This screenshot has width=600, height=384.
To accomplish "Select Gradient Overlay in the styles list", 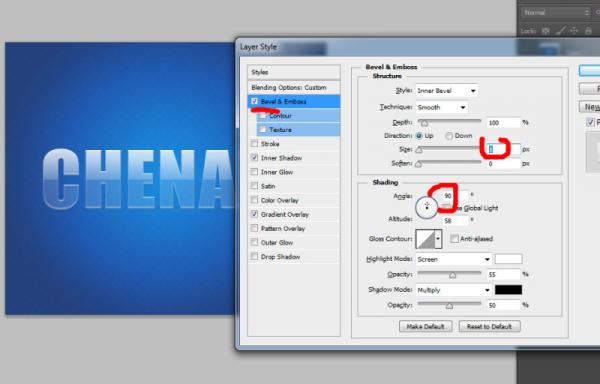I will pyautogui.click(x=285, y=215).
